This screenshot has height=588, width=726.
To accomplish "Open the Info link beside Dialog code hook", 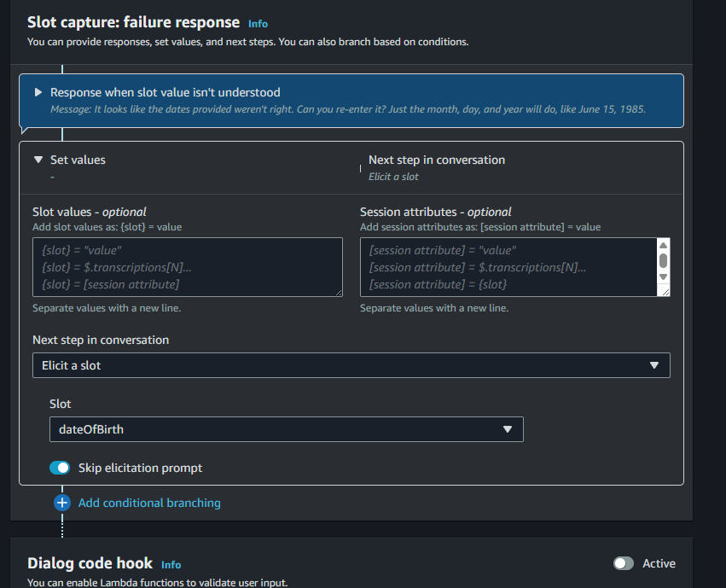I will click(x=171, y=564).
